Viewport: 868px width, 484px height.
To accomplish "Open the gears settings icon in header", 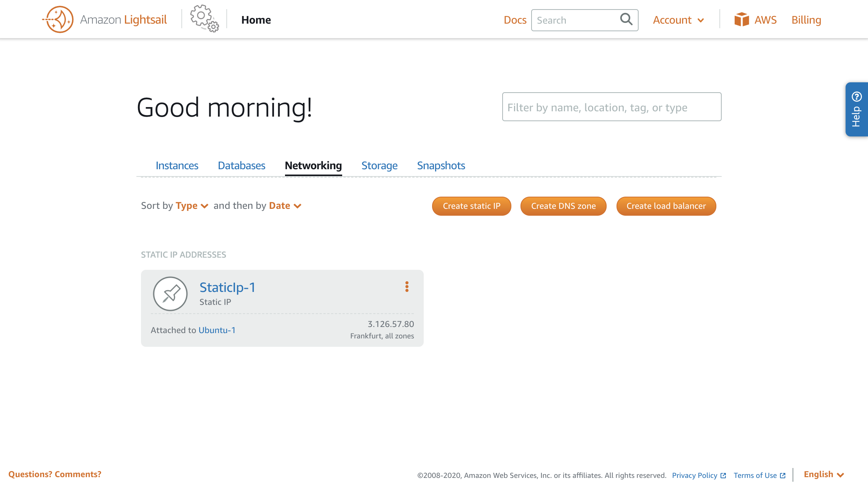I will pyautogui.click(x=204, y=19).
